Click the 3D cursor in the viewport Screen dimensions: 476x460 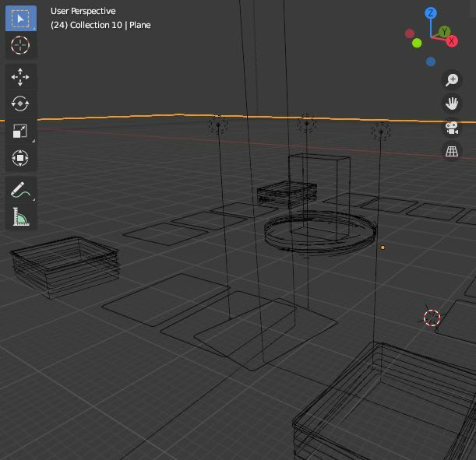pyautogui.click(x=432, y=318)
